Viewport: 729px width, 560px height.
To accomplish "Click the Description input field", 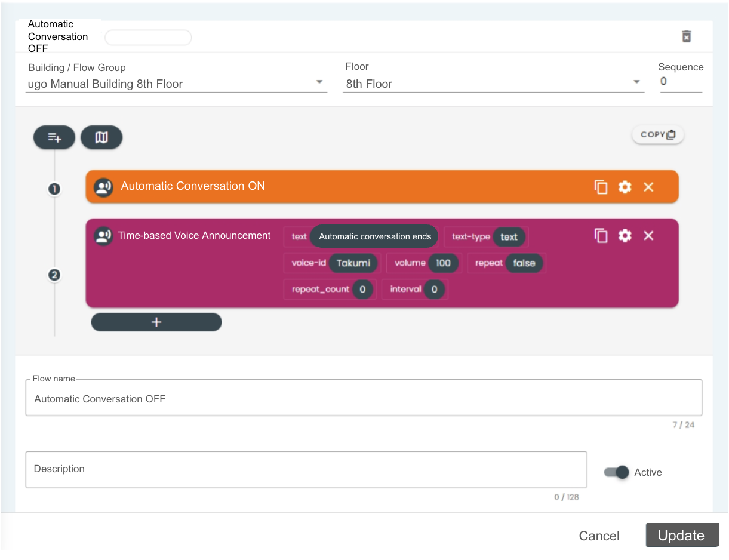I will pos(306,469).
